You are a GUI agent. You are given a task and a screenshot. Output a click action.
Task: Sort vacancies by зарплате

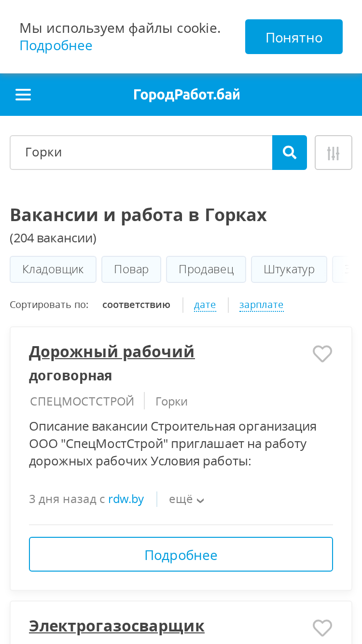pyautogui.click(x=261, y=305)
